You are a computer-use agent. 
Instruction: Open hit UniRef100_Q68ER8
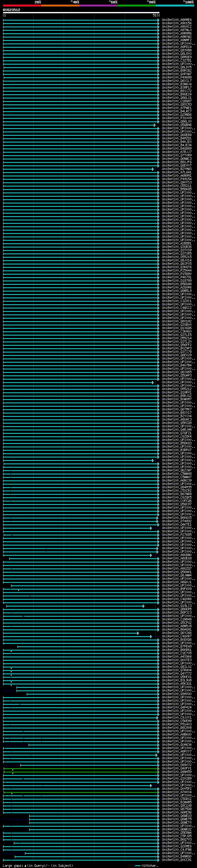[x=176, y=135]
